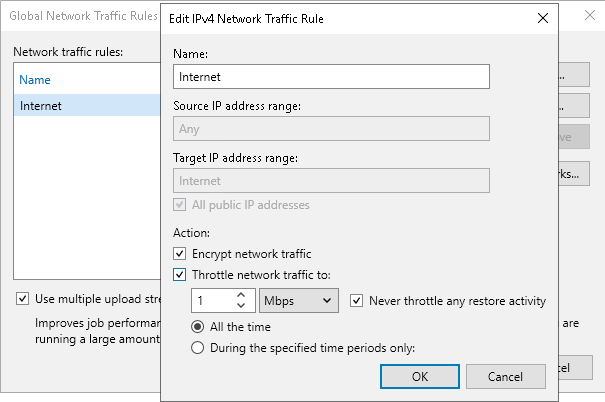Select During the specified time periods only
The width and height of the screenshot is (605, 402).
[x=198, y=348]
